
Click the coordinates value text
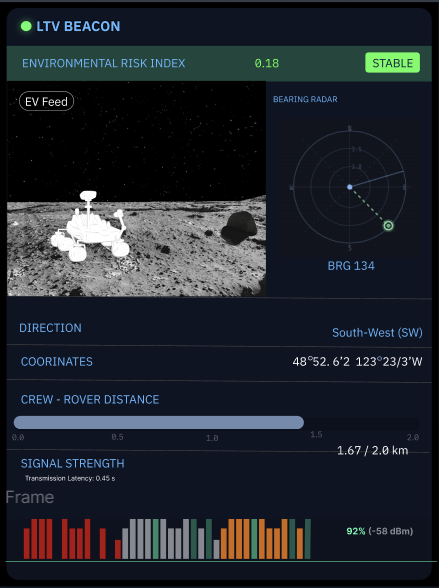[357, 362]
